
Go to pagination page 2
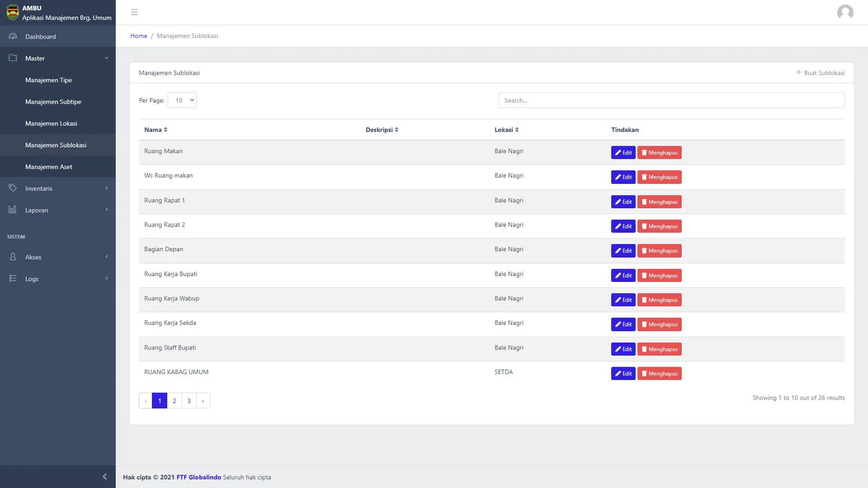coord(174,401)
